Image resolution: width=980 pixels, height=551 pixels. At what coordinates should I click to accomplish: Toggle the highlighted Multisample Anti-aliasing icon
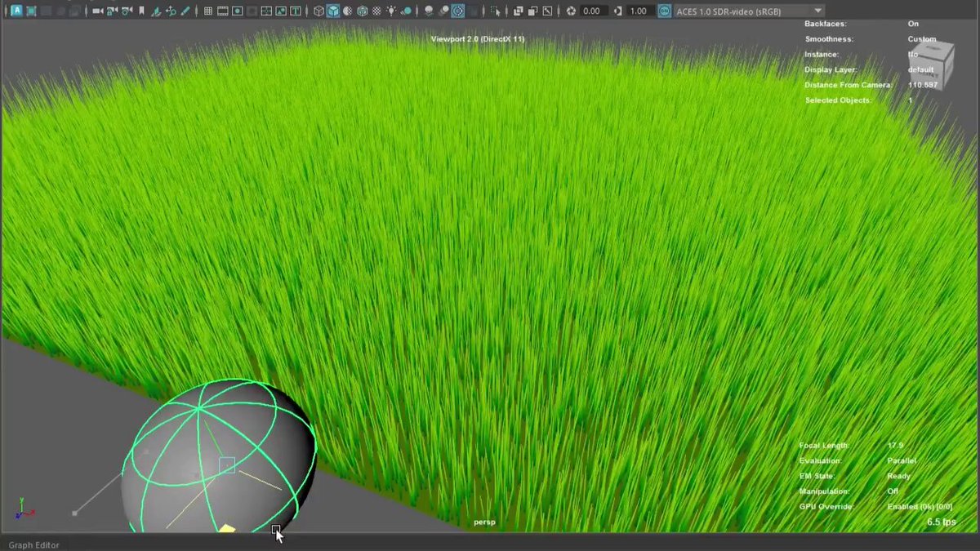pyautogui.click(x=458, y=11)
